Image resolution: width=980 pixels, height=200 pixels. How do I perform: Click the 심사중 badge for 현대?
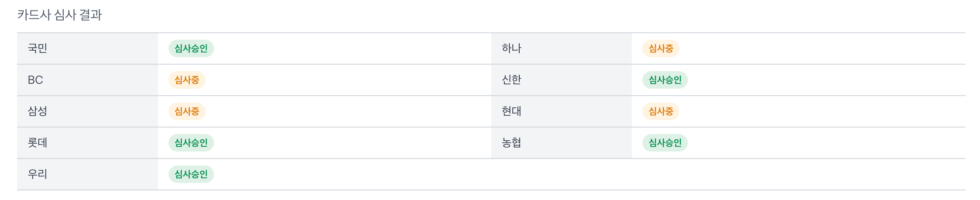tap(661, 111)
